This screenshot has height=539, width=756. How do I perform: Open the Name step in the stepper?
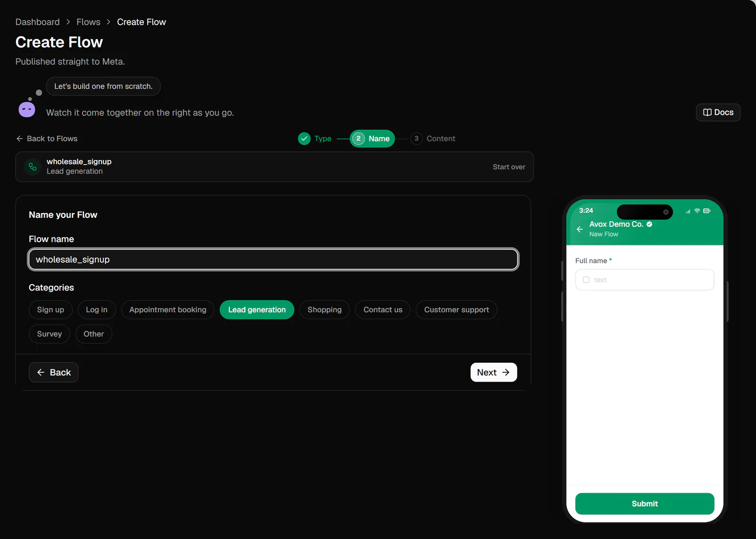pyautogui.click(x=372, y=138)
